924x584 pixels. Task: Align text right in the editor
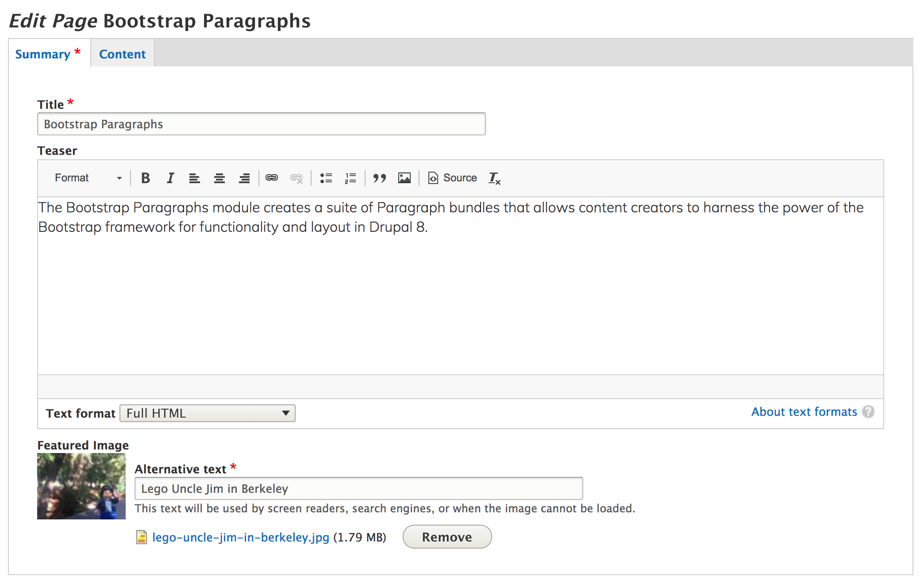click(244, 178)
